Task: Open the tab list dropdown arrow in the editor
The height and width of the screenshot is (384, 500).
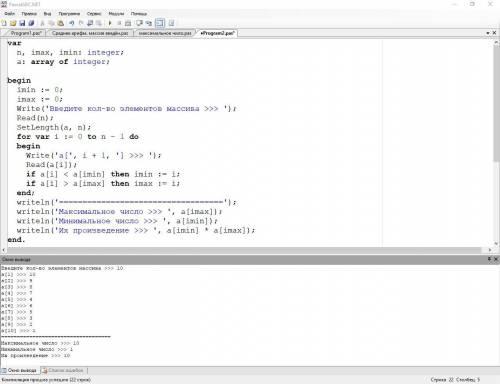Action: pos(488,33)
